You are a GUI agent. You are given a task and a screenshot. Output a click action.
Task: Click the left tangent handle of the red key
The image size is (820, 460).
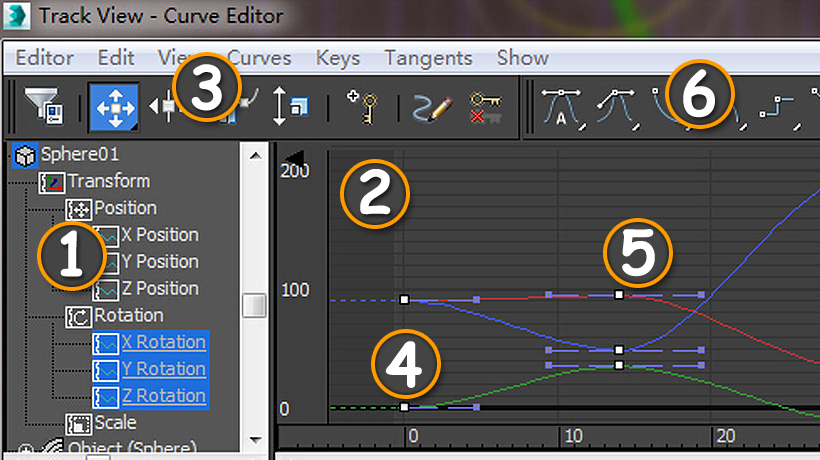pyautogui.click(x=549, y=295)
